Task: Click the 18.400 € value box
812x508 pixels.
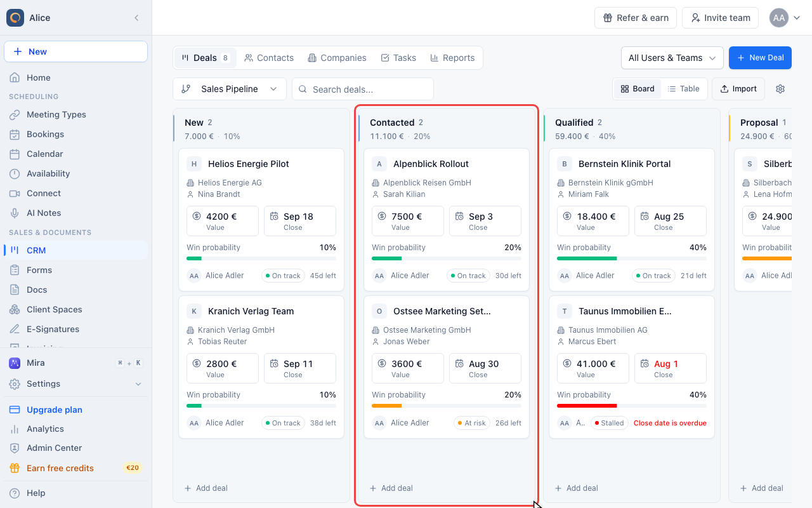Action: [x=593, y=221]
